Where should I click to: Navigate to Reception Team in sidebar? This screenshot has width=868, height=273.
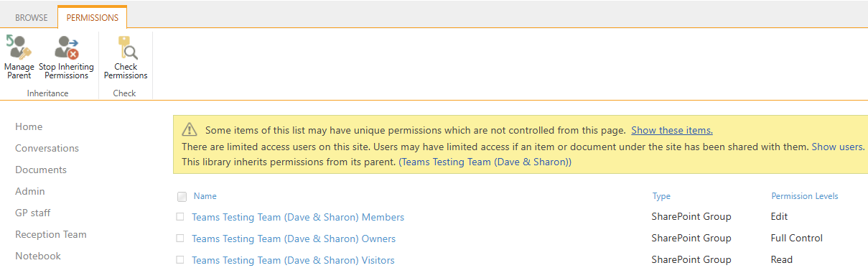51,234
